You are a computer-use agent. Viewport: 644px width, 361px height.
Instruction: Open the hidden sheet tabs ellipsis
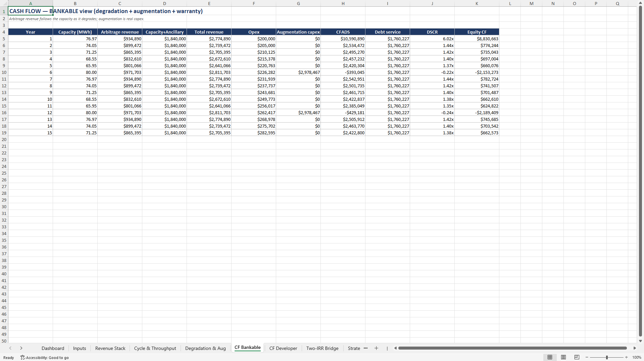pyautogui.click(x=365, y=348)
